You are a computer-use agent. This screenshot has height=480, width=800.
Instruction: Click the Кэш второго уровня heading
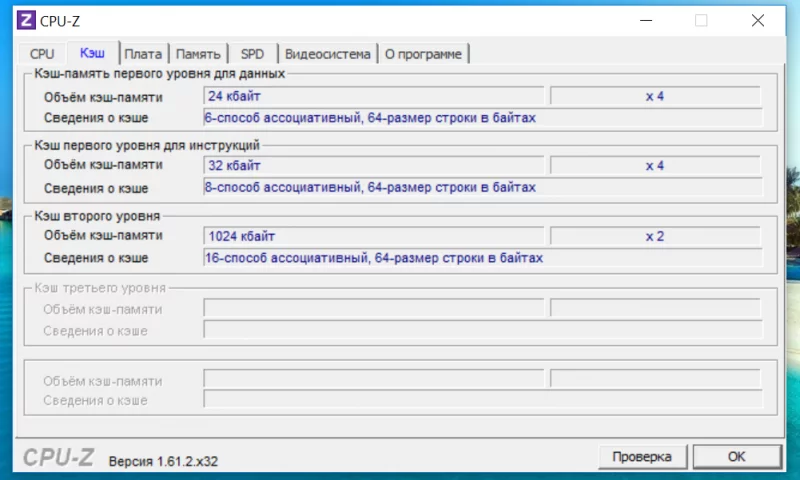click(97, 216)
